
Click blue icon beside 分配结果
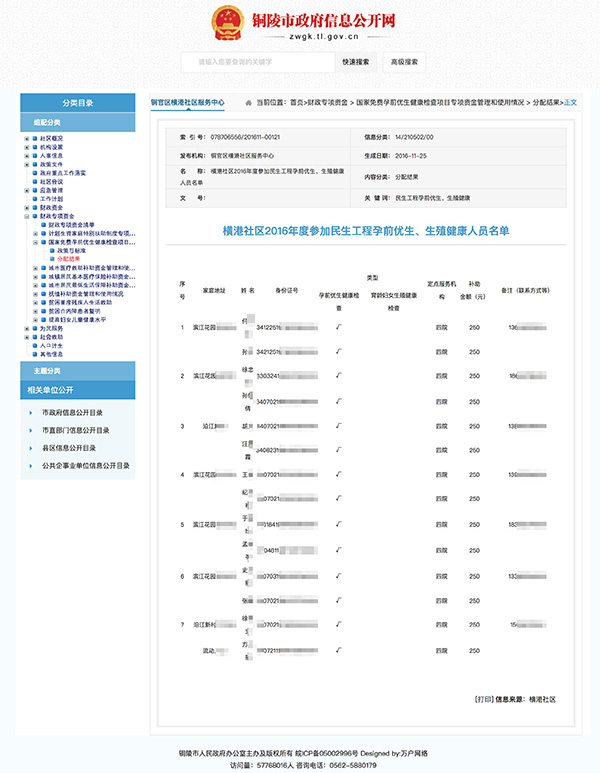tap(52, 259)
